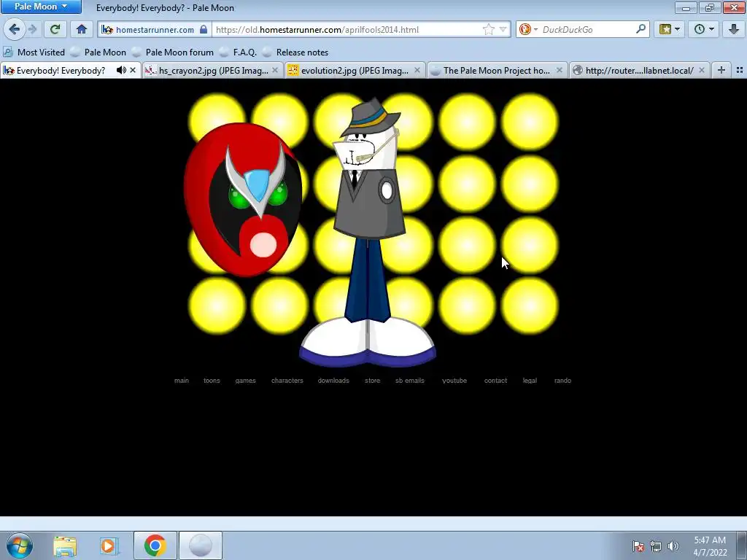Open the bookmarks menu button

(670, 29)
